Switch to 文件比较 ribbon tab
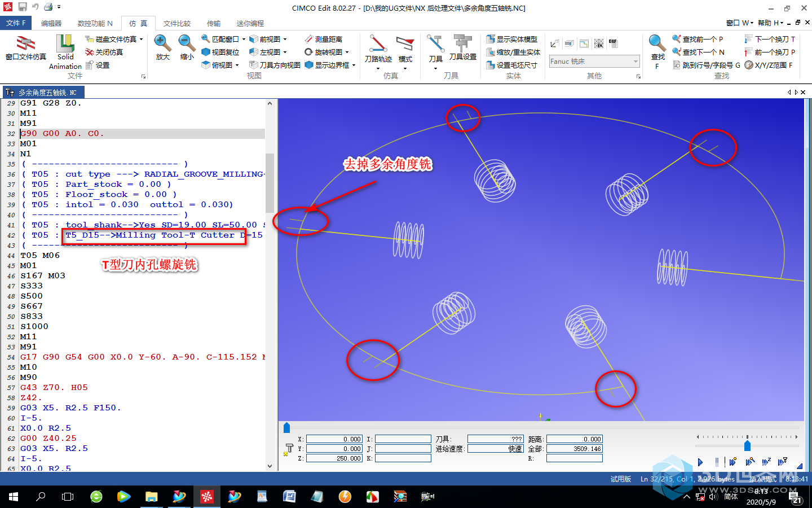 click(177, 23)
